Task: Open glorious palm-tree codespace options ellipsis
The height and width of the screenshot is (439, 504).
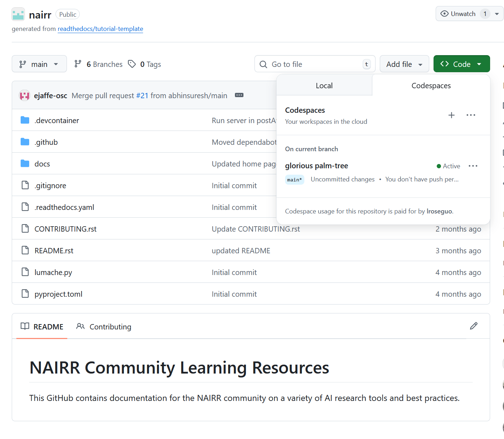Action: coord(473,166)
